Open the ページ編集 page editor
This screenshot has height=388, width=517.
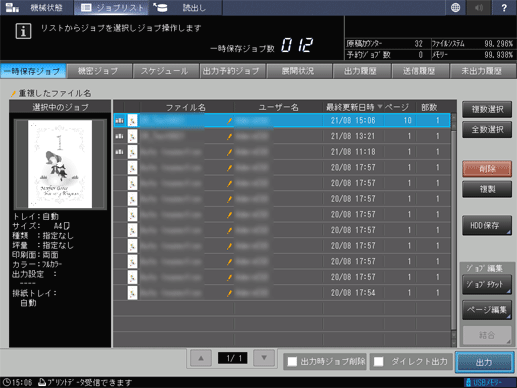point(487,310)
